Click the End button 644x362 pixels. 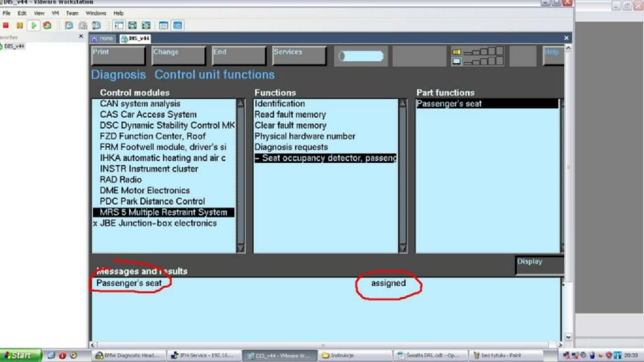238,55
